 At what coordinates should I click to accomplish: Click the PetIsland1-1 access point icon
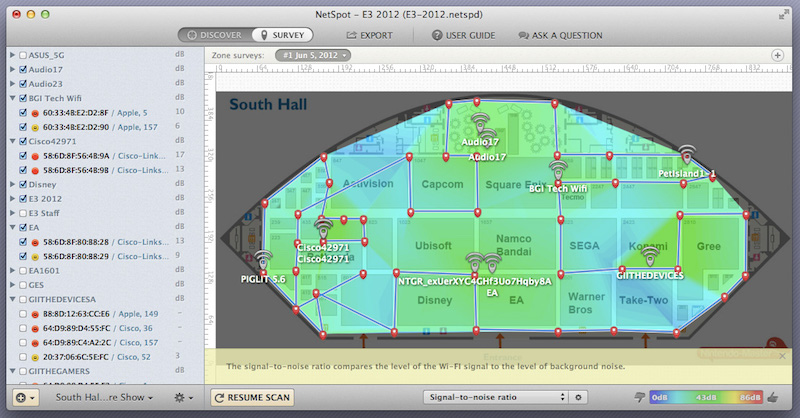click(686, 155)
